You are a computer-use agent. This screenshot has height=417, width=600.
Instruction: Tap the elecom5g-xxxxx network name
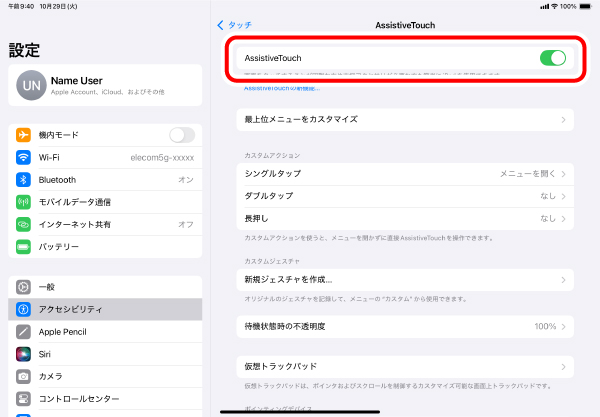tap(162, 158)
